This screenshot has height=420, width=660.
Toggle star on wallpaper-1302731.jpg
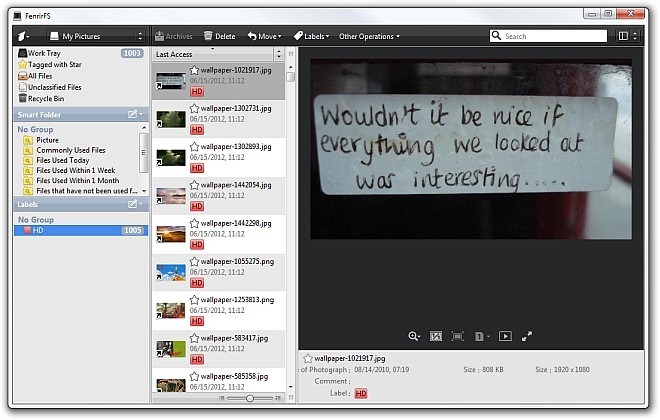[194, 108]
